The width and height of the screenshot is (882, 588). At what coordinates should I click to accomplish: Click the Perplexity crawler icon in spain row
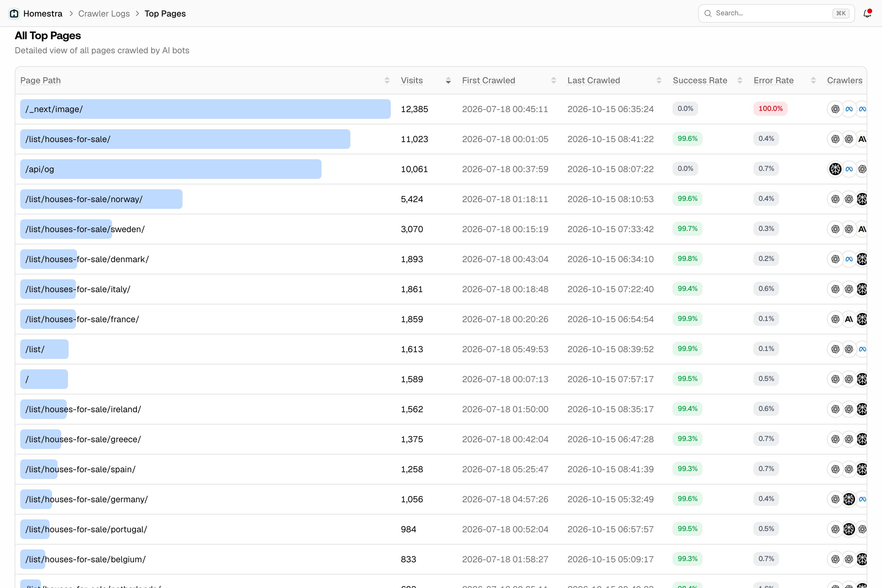[x=862, y=469]
